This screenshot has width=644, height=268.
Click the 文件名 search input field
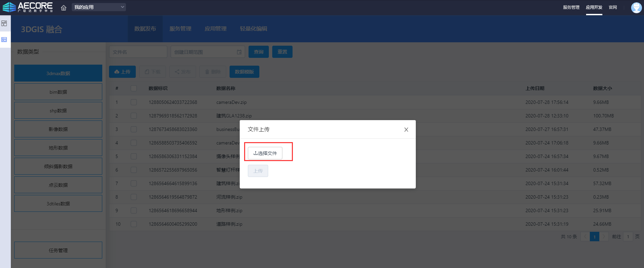138,52
